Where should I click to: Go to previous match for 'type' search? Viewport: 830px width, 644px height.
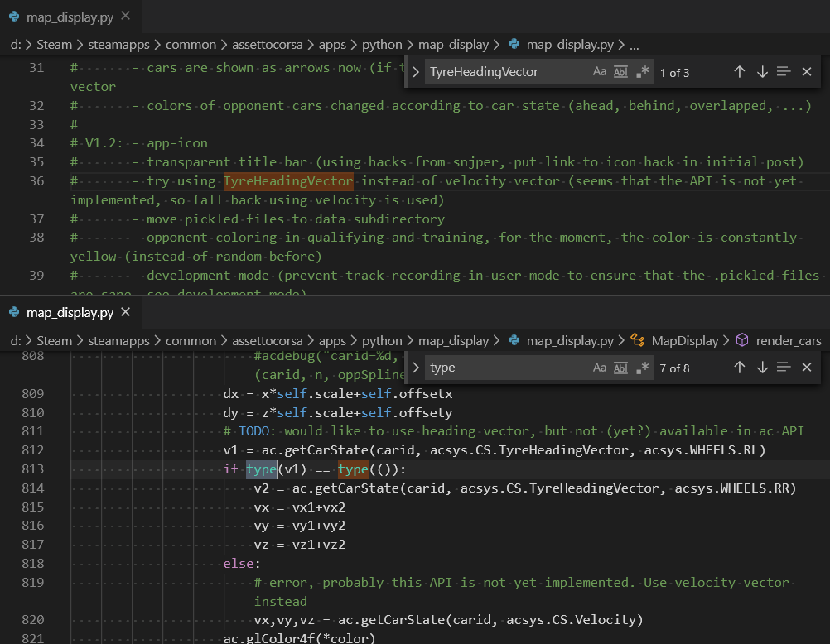[x=740, y=368]
